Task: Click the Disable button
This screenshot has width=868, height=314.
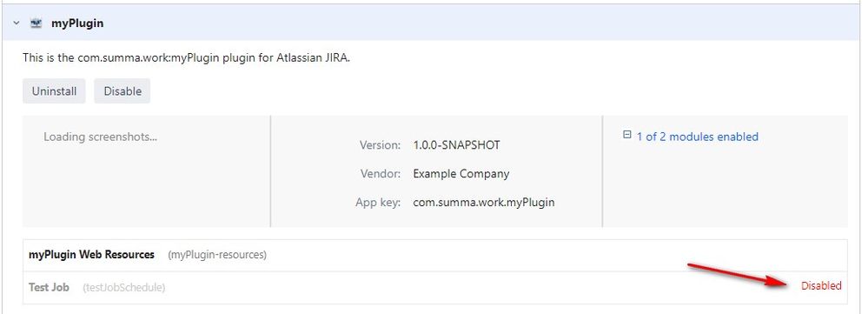Action: tap(123, 91)
